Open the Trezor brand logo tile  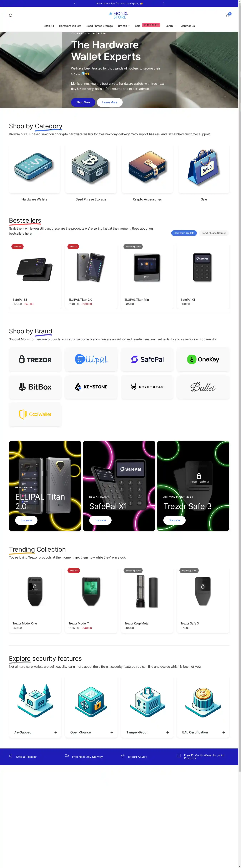(x=35, y=359)
